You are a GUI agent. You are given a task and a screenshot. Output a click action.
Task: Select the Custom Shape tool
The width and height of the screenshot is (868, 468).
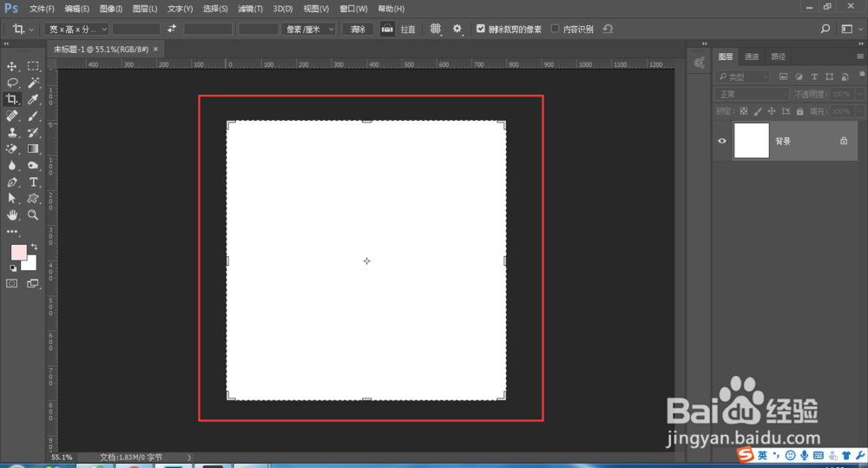33,198
